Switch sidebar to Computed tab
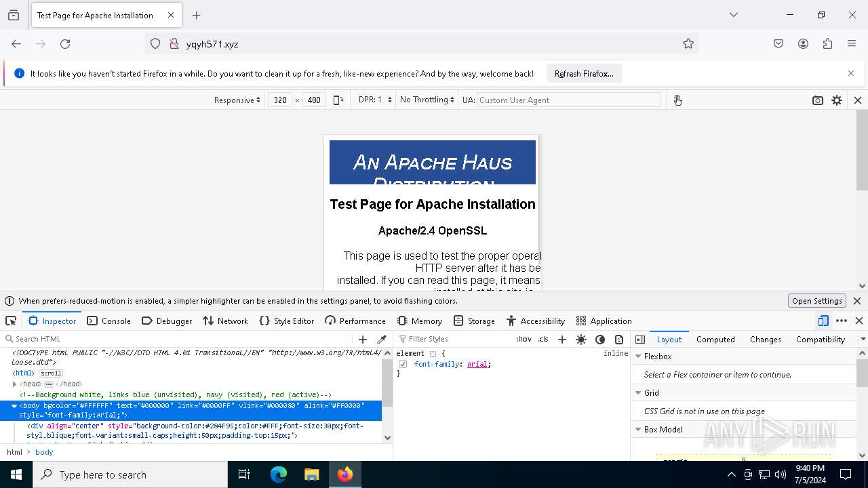The height and width of the screenshot is (488, 868). 715,339
